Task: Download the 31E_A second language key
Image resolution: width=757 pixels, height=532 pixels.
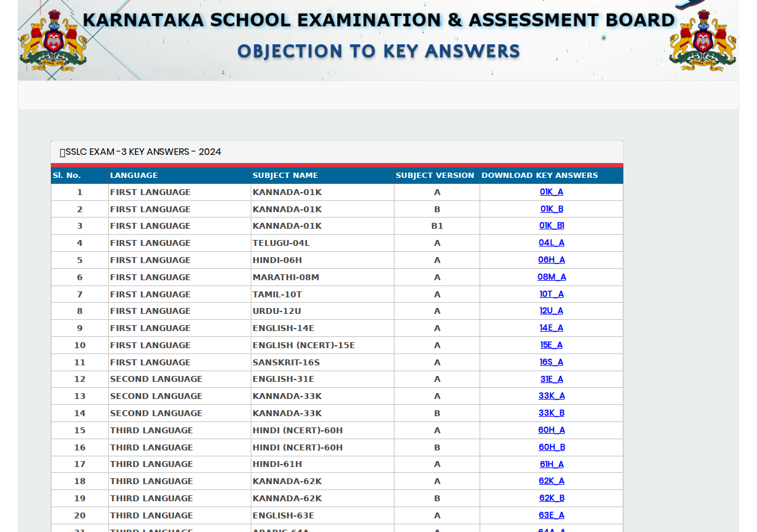Action: [551, 379]
